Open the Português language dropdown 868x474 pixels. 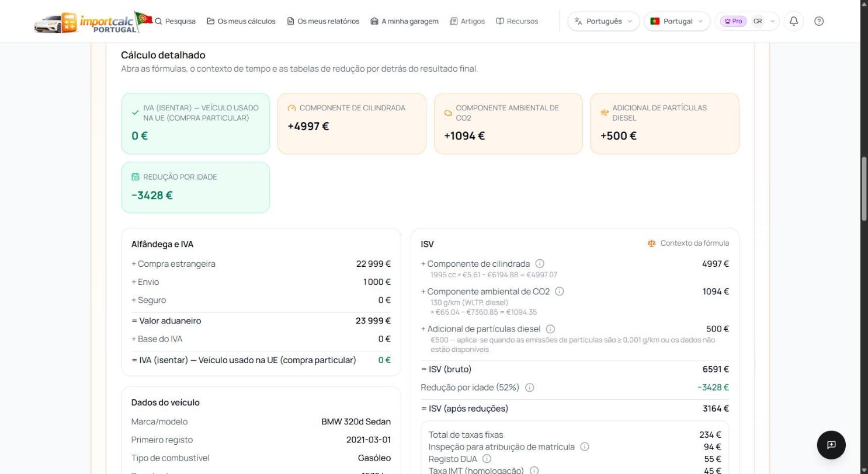point(603,21)
